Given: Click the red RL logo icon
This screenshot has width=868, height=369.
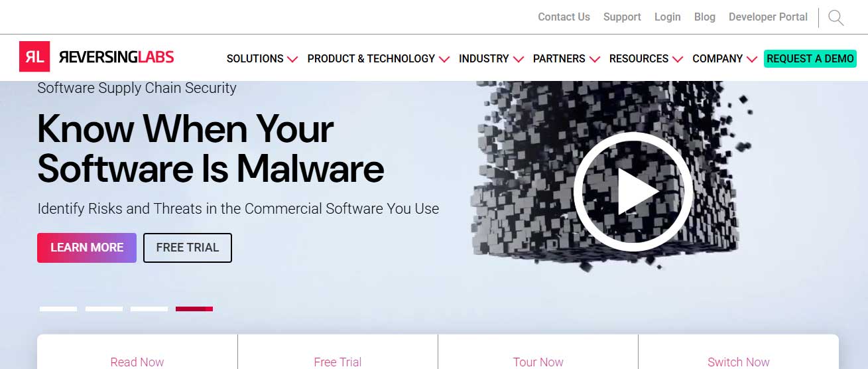Looking at the screenshot, I should (x=34, y=57).
